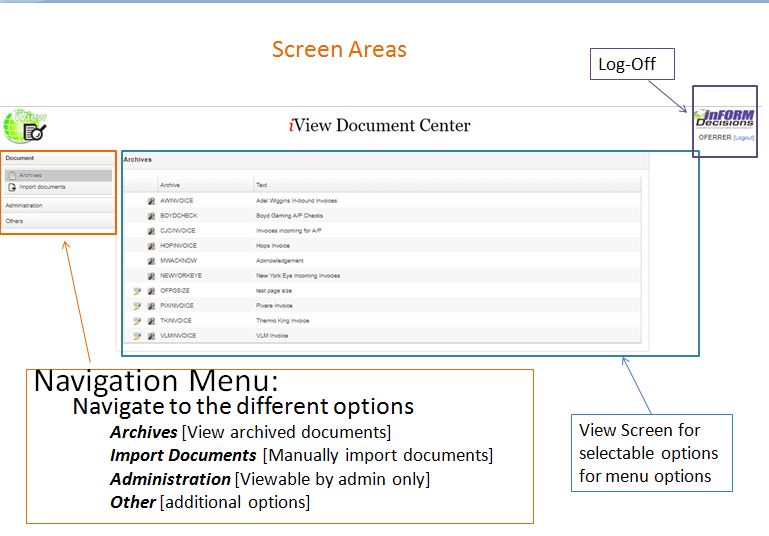Open the CJCINVOICE archive
769x536 pixels.
[178, 231]
